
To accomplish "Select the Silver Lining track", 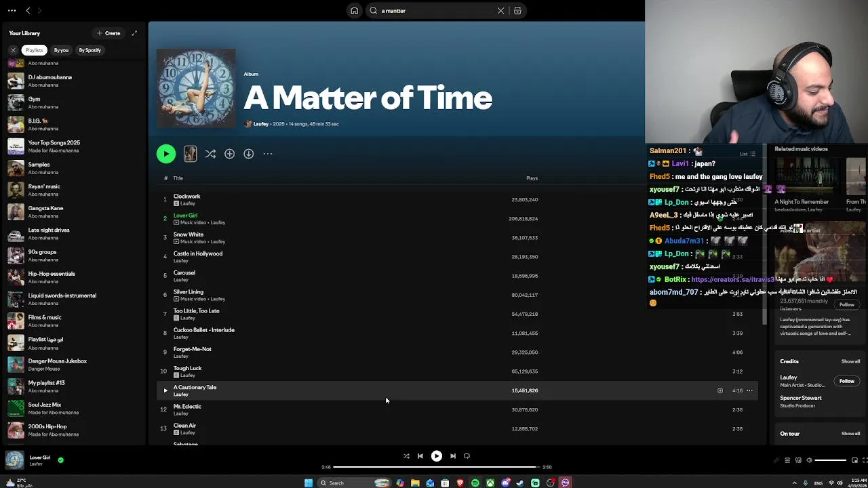I will (458, 295).
